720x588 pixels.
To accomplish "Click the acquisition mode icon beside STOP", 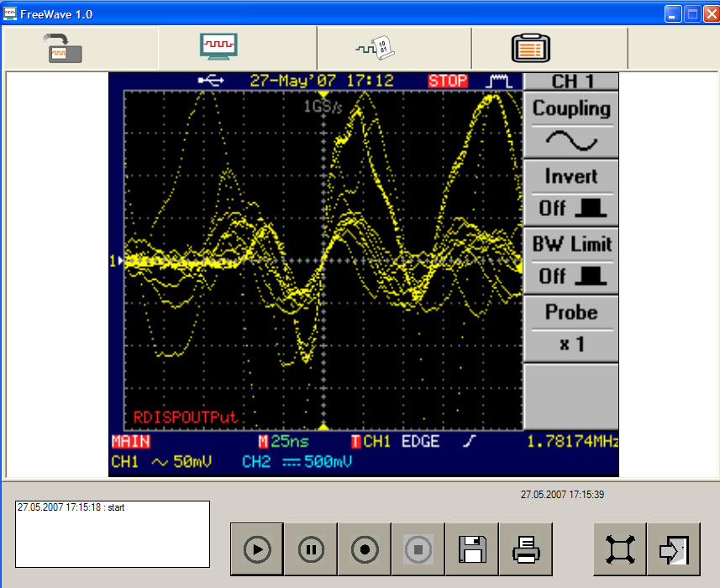I will click(x=499, y=81).
